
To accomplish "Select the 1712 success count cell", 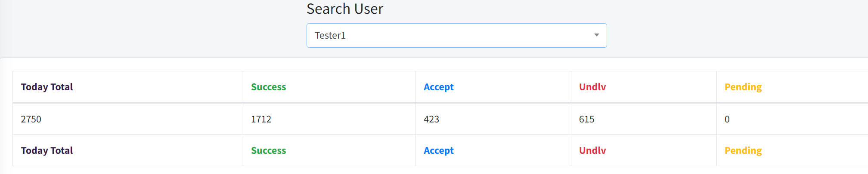I will click(x=261, y=119).
